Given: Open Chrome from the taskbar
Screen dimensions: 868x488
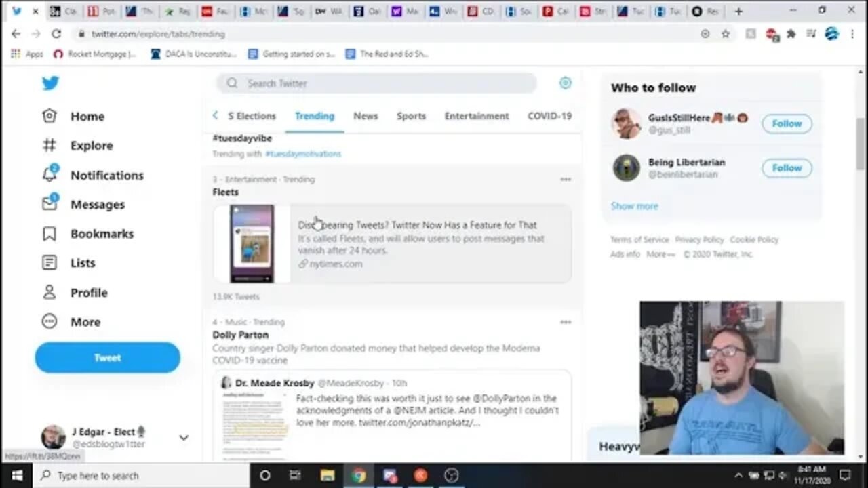Looking at the screenshot, I should click(x=359, y=476).
